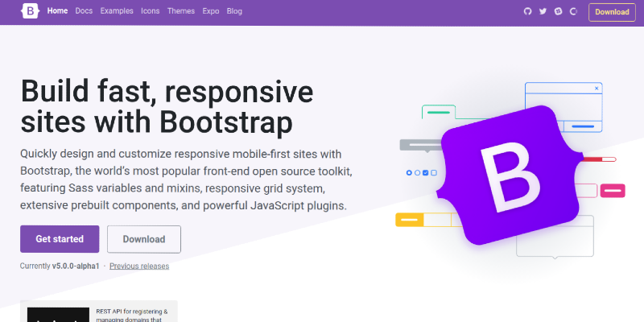Click the pink button in the illustration
The image size is (644, 322).
pos(613,191)
